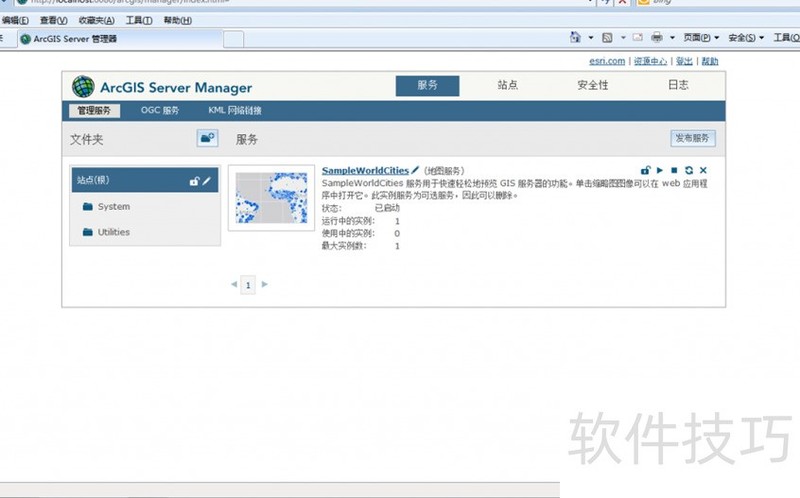Click the new folder icon beside 文件夹
This screenshot has width=800, height=498.
pyautogui.click(x=207, y=138)
